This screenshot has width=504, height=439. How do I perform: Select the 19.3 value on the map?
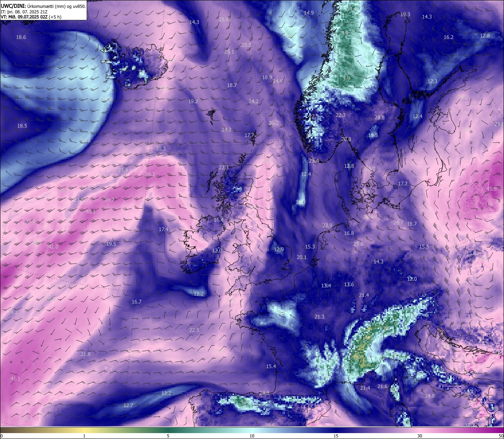click(405, 15)
